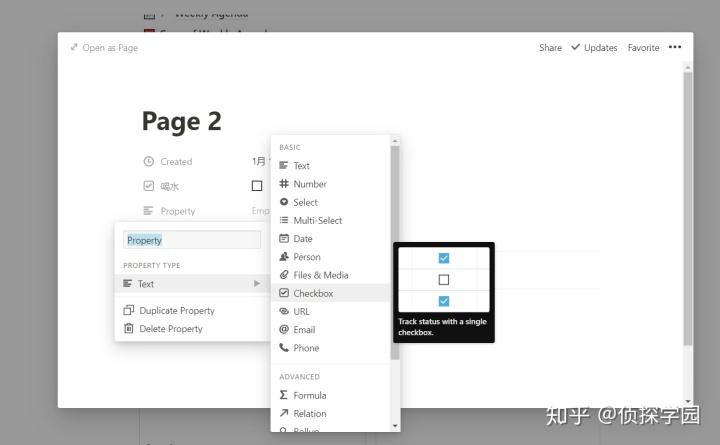Open the Text property type row
Viewport: 720px width, 445px height.
pyautogui.click(x=192, y=284)
